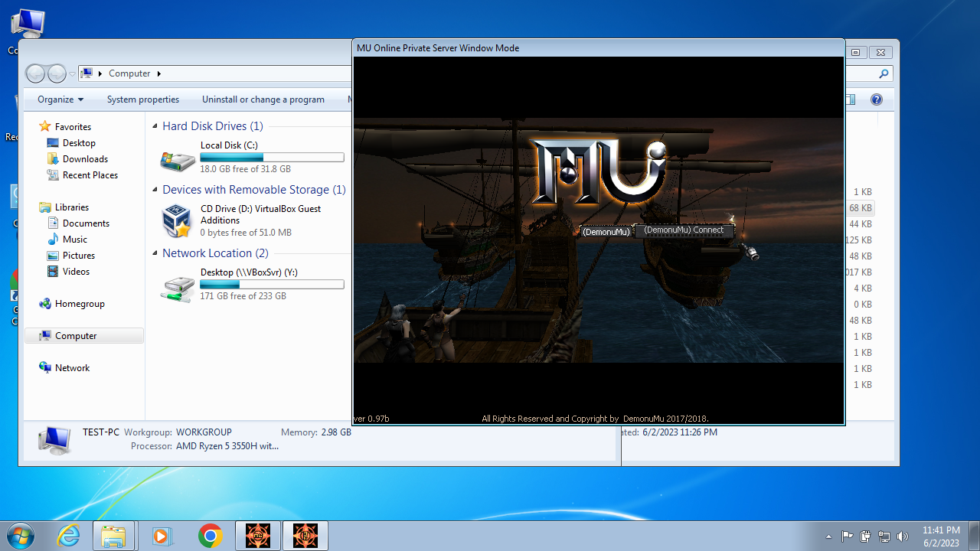Open Explorer Help question mark icon

coord(877,99)
